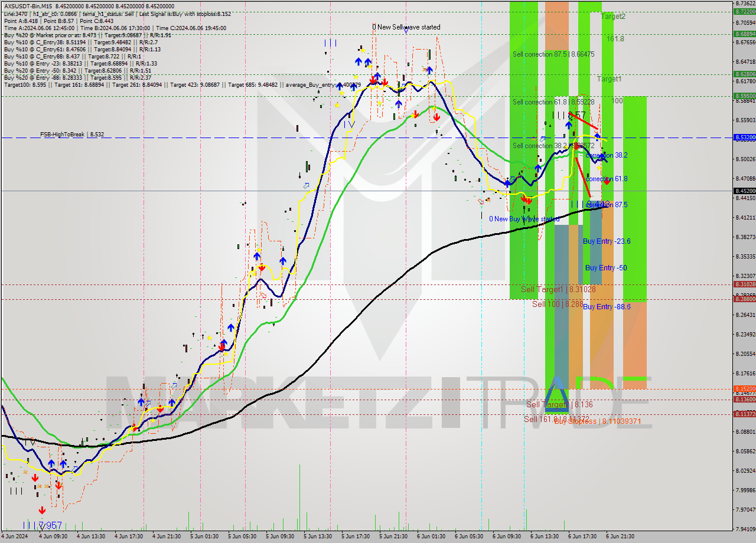Click the '6 Jun 21:30' time axis label
Viewport: 756px width, 543px height.
coord(620,537)
